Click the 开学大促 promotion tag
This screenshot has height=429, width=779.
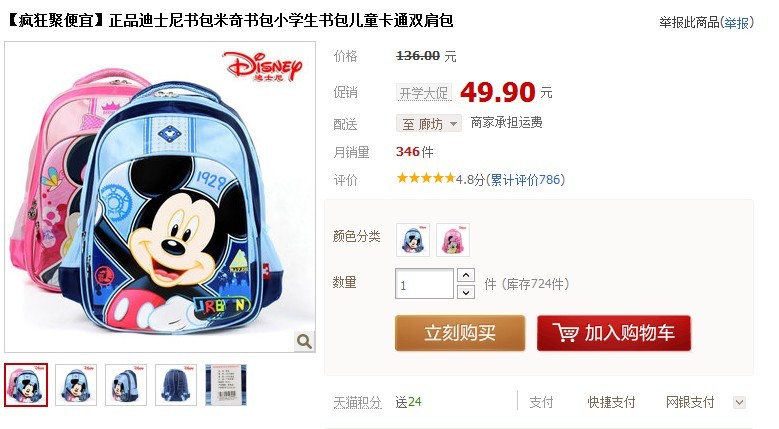coord(424,93)
